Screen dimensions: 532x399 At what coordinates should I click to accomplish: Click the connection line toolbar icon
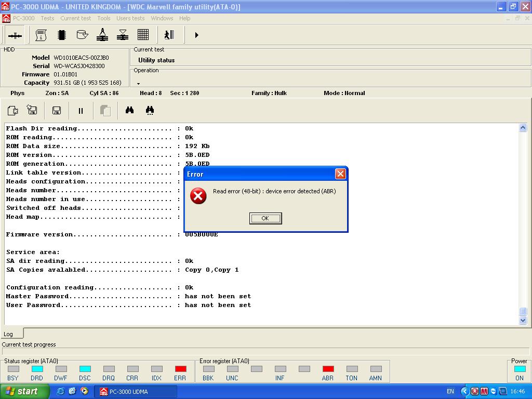click(x=15, y=35)
